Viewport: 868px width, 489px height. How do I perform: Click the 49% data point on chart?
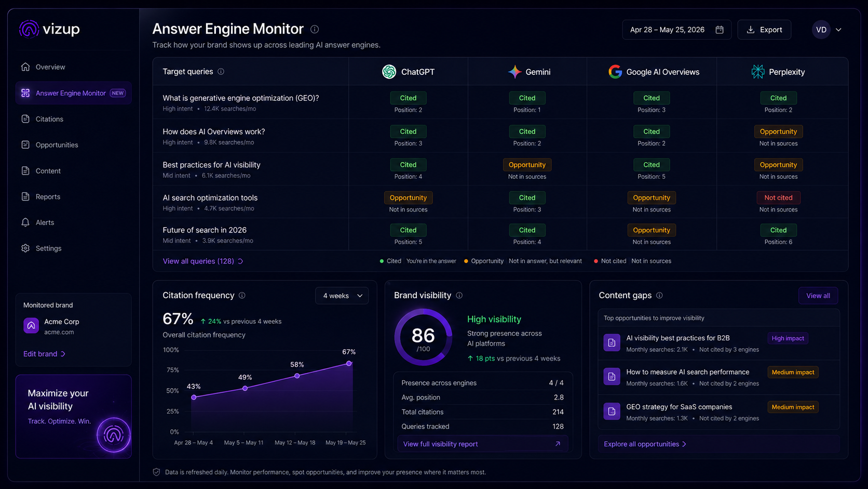(245, 388)
